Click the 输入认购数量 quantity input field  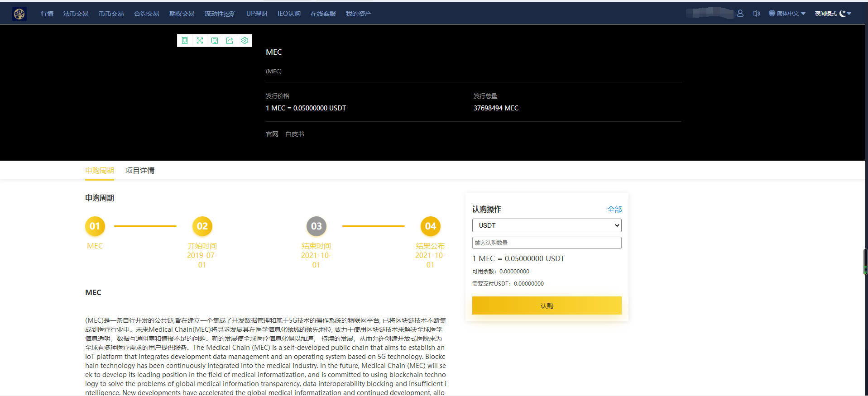547,243
